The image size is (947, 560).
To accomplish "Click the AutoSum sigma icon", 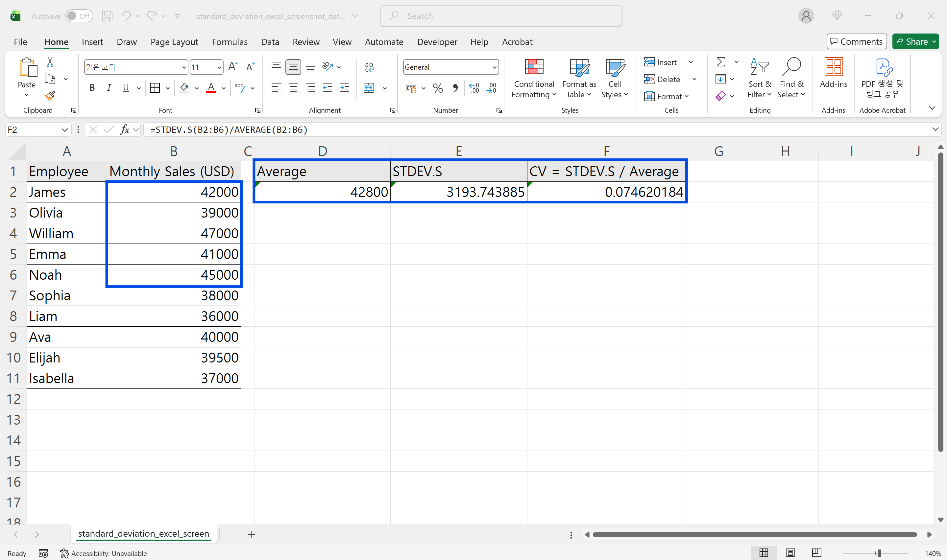I will (x=720, y=62).
